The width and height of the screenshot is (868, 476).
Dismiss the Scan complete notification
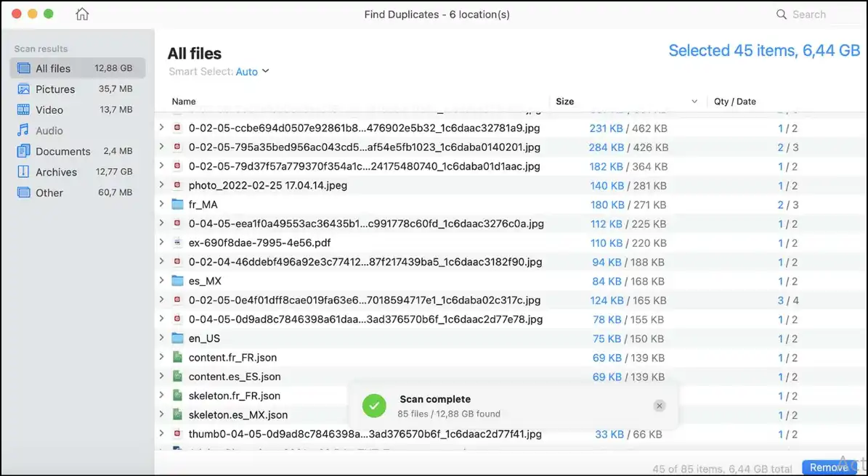tap(660, 406)
